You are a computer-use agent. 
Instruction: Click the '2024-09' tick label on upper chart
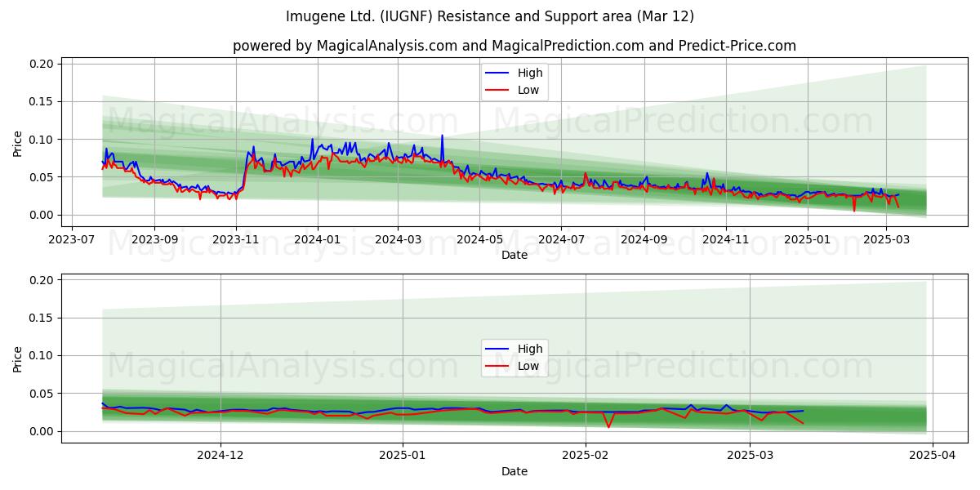pyautogui.click(x=644, y=239)
